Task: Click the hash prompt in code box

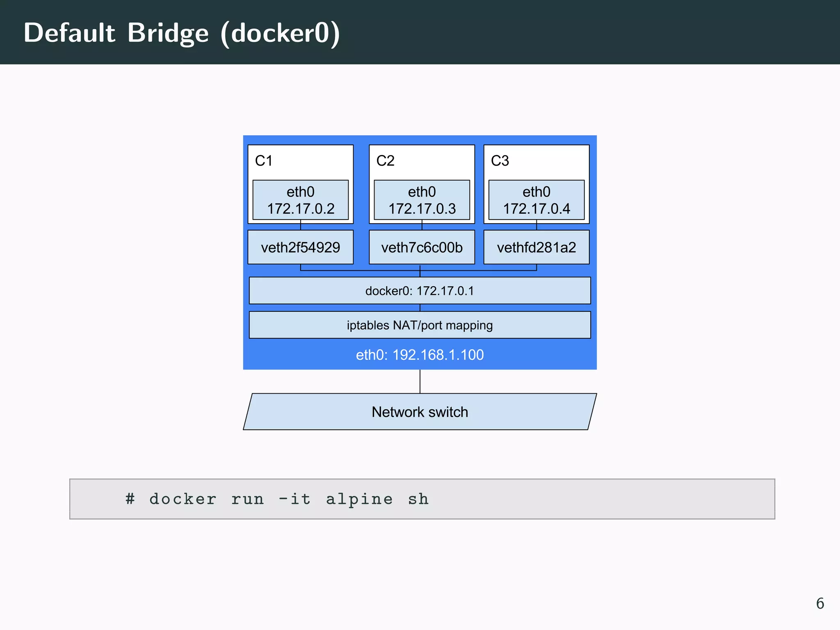Action: pos(130,499)
